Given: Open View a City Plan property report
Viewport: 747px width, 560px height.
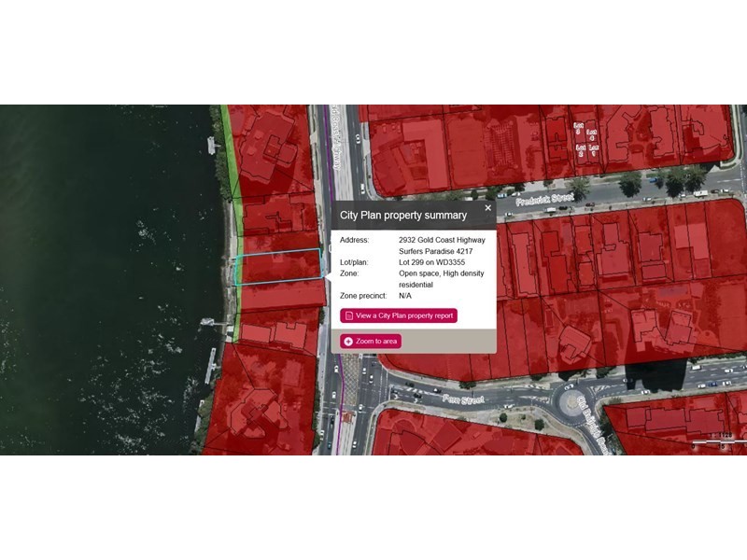Looking at the screenshot, I should pyautogui.click(x=399, y=315).
